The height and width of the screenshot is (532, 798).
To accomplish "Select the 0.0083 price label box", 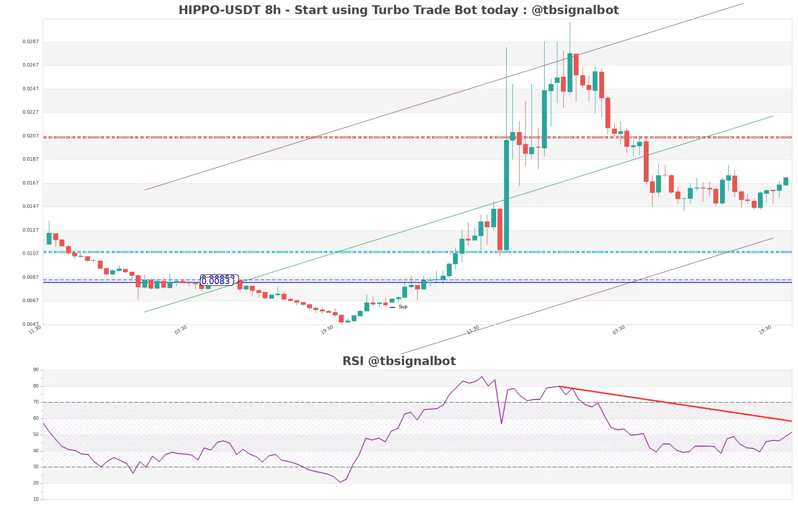I will click(216, 281).
